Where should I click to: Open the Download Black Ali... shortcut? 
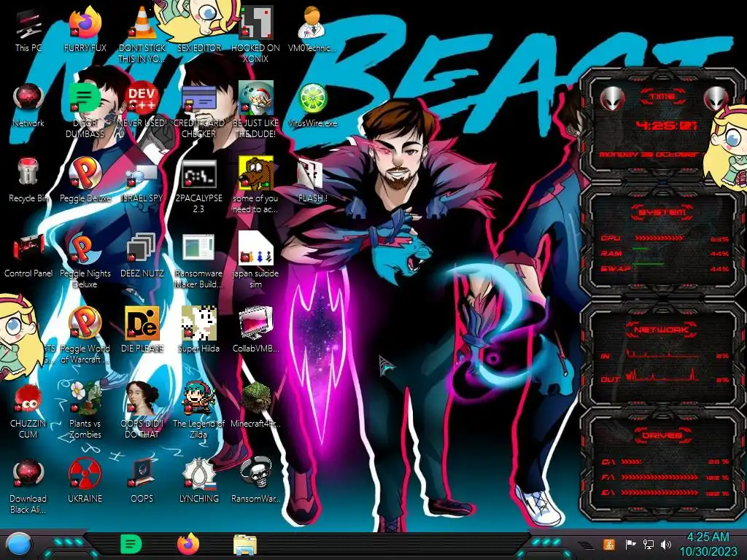pyautogui.click(x=28, y=486)
